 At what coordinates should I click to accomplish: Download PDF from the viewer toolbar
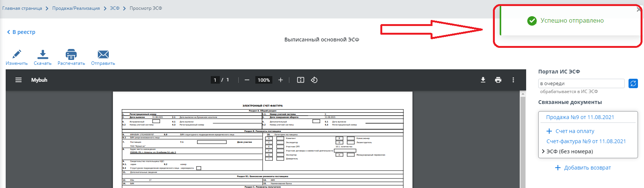[483, 80]
